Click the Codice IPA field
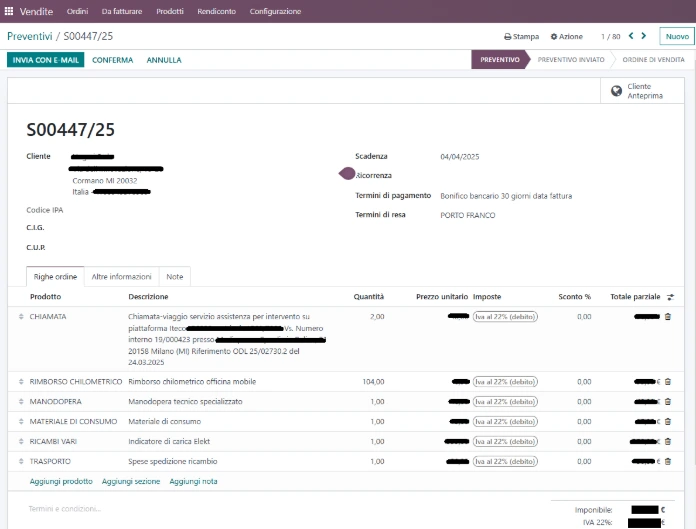Screen dimensions: 696x529 click(44, 210)
